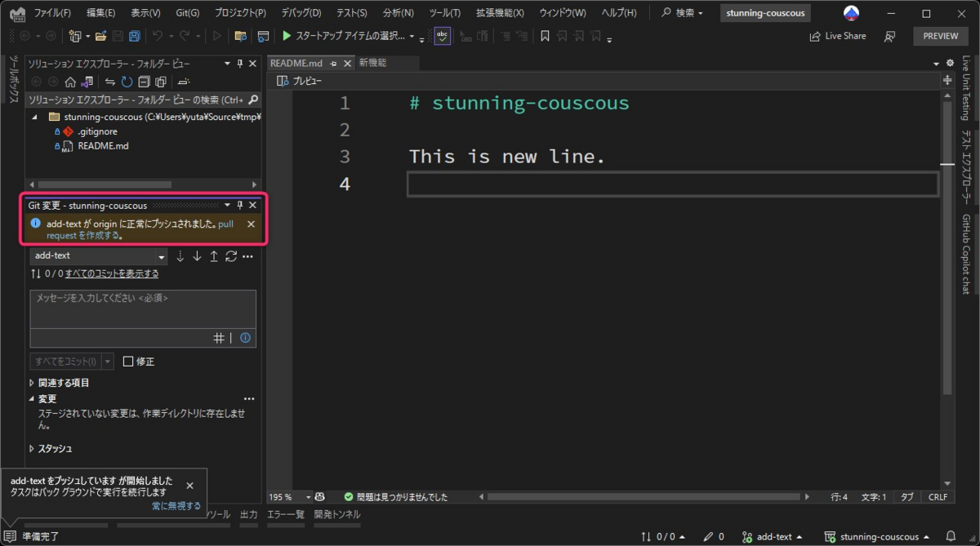The height and width of the screenshot is (546, 980).
Task: Open folder search toolbar icon
Action: tap(240, 36)
